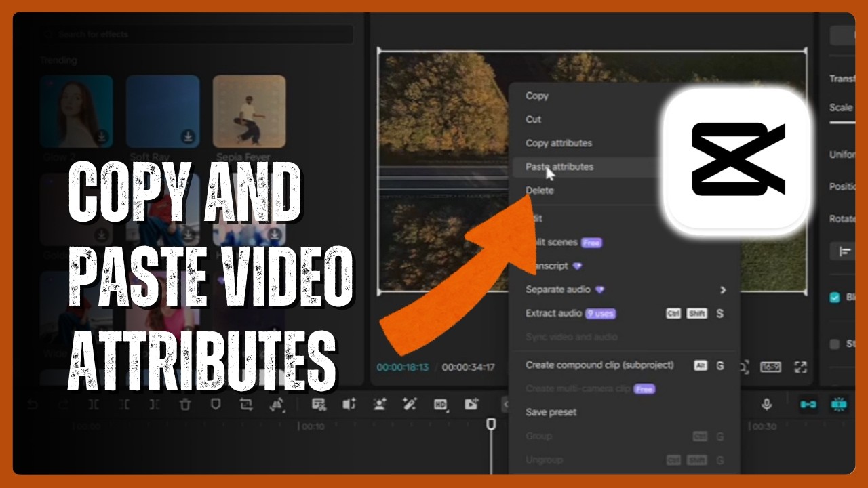Click the Search for effects field
This screenshot has width=868, height=488.
(x=197, y=34)
